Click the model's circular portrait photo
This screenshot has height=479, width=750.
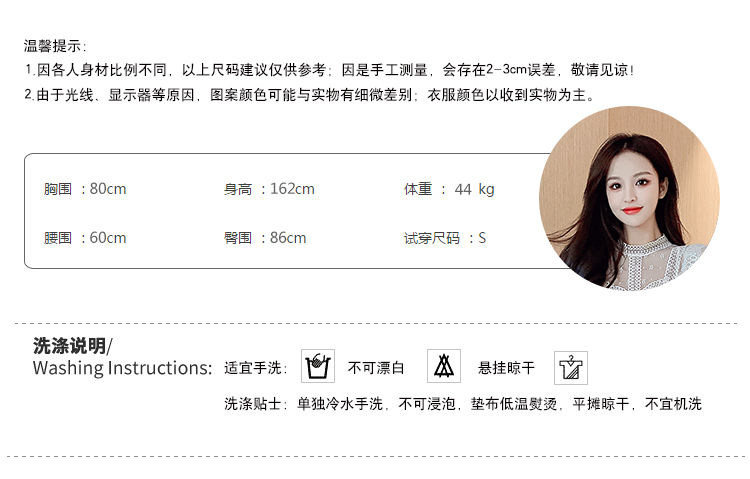[629, 198]
